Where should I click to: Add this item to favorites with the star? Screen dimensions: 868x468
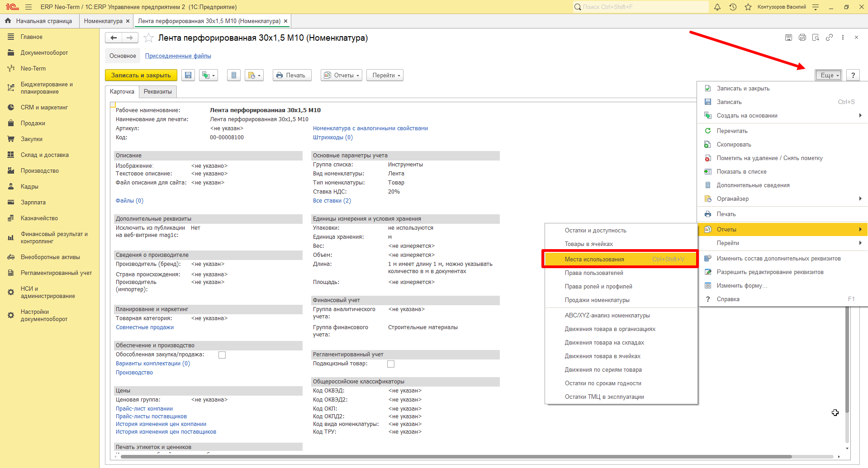coord(148,38)
